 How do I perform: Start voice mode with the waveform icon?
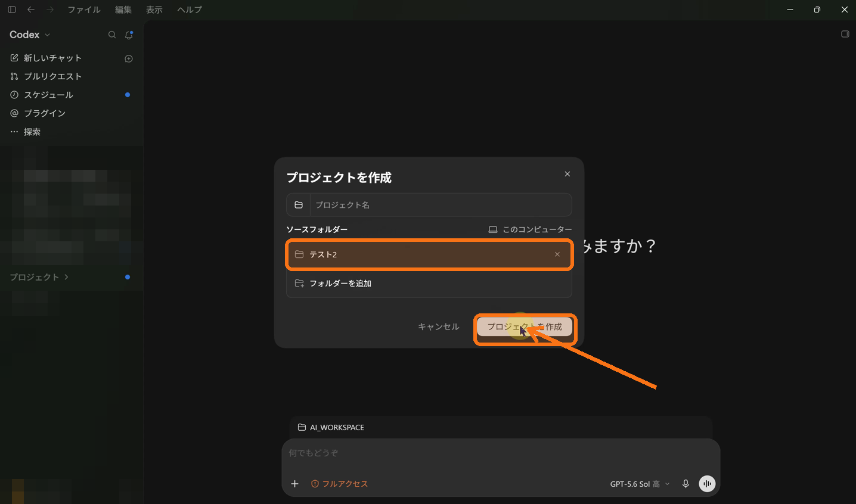coord(707,484)
